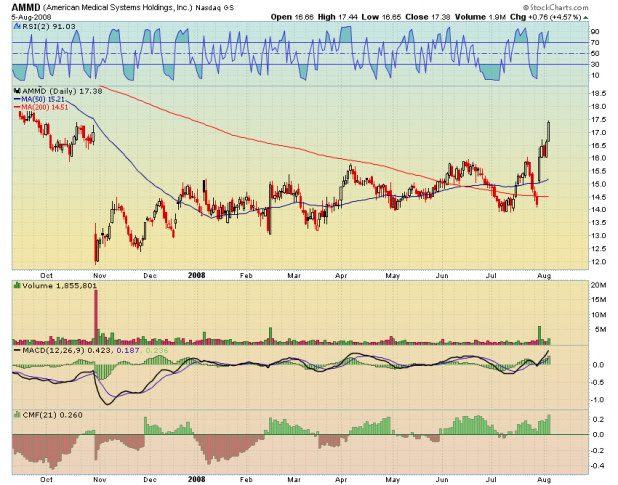Click the -0.5 MACD axis label
Viewport: 618px width, 485px height.
point(597,383)
